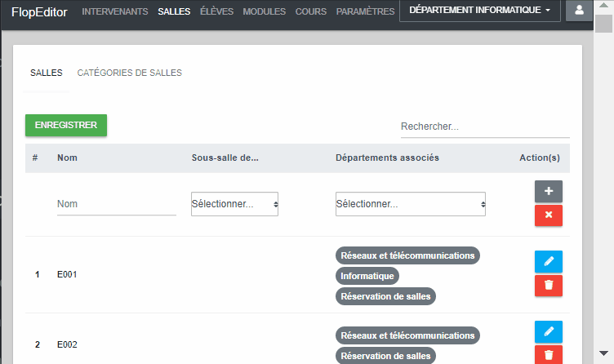Click E001's Réservation de salles tag
This screenshot has height=364, width=614.
(385, 296)
